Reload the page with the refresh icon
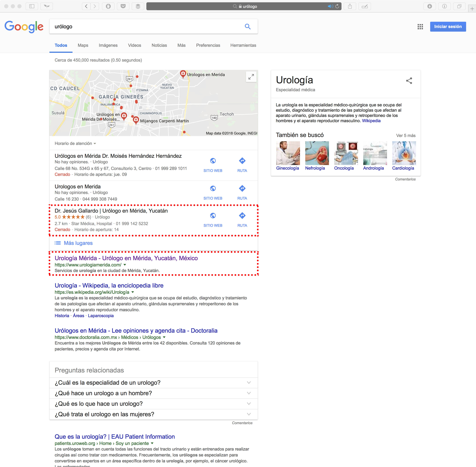The width and height of the screenshot is (476, 467). [337, 6]
